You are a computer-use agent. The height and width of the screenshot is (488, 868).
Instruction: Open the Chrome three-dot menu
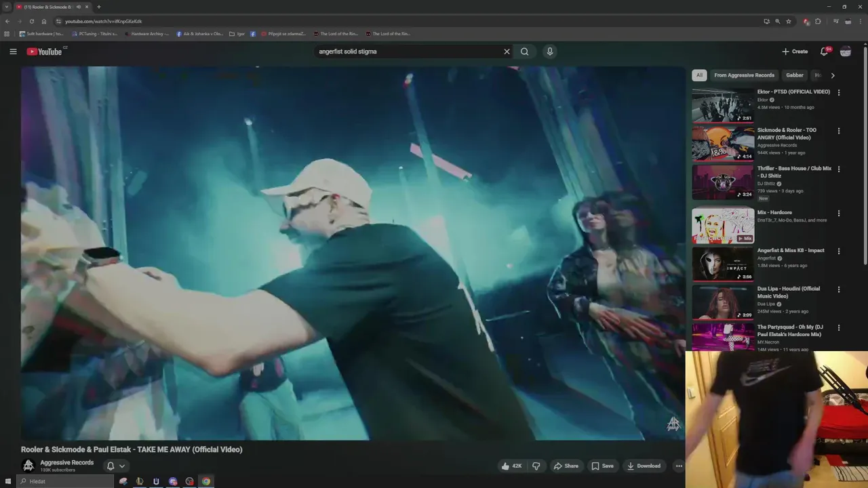pos(860,21)
